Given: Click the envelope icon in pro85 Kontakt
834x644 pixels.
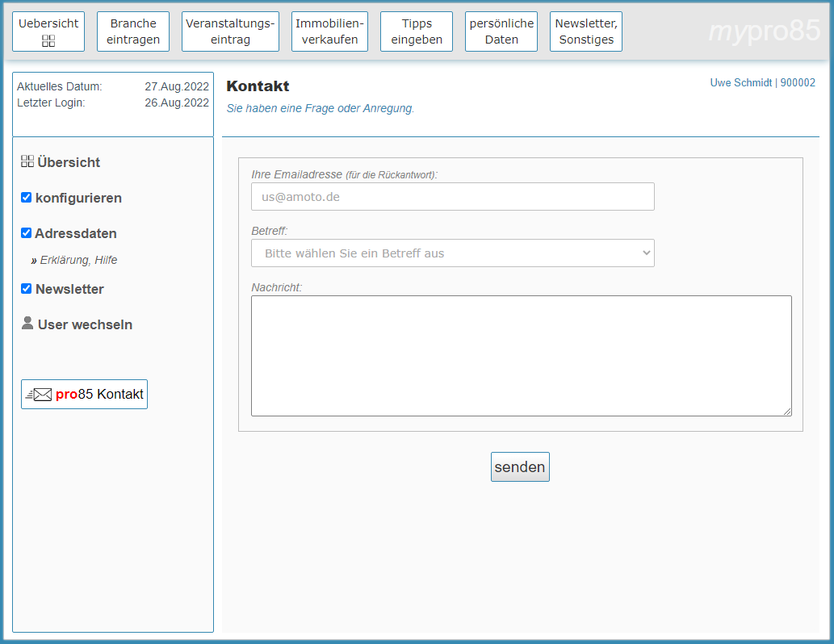Looking at the screenshot, I should (40, 395).
